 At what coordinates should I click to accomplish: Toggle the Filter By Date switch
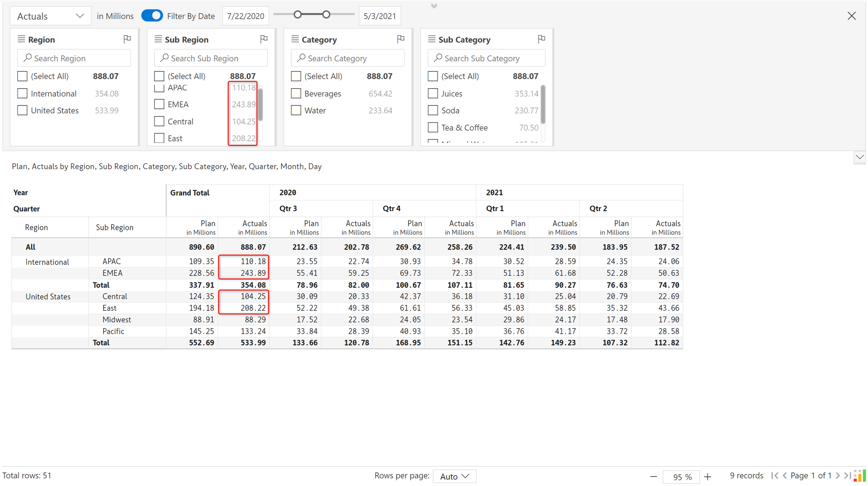(x=152, y=16)
